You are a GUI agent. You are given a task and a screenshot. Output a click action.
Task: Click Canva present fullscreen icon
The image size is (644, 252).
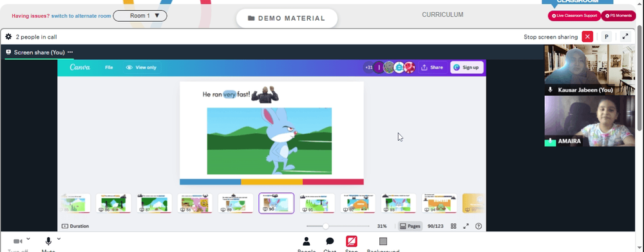[466, 226]
